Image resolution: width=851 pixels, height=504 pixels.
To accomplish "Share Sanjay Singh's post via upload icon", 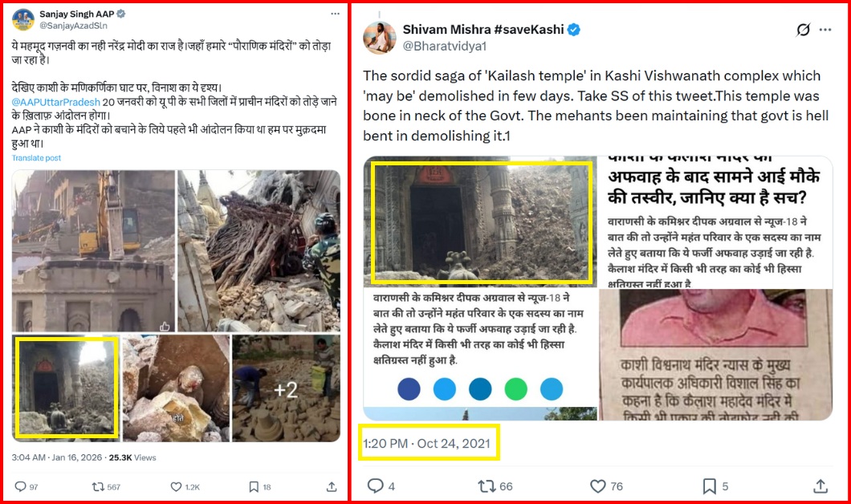I will pos(332,486).
